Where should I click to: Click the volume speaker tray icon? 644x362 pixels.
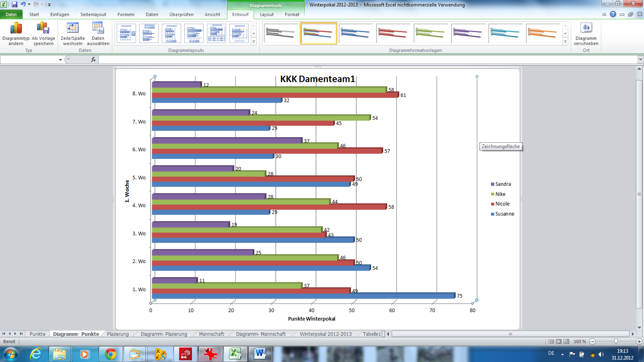pos(601,354)
